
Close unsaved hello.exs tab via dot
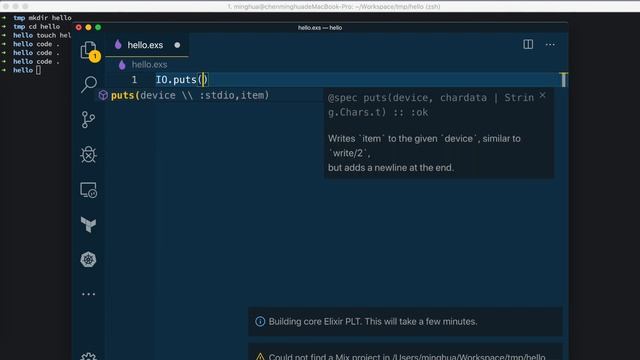[x=177, y=45]
